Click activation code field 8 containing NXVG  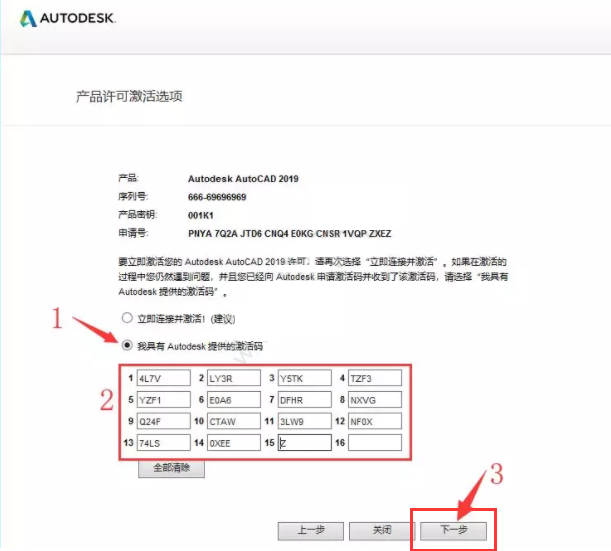click(x=375, y=400)
